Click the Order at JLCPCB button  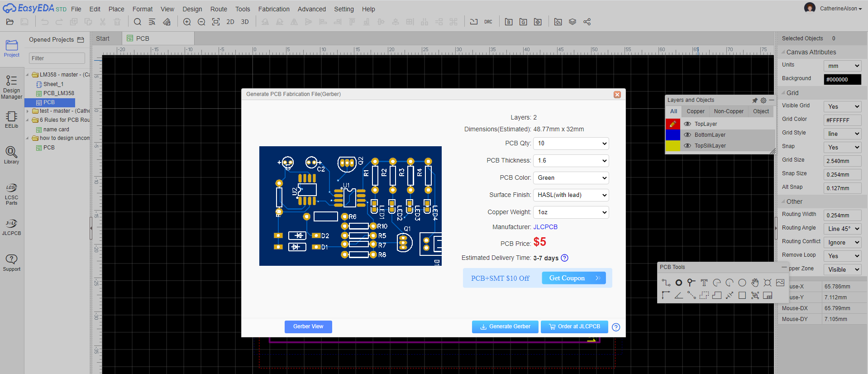click(x=574, y=326)
